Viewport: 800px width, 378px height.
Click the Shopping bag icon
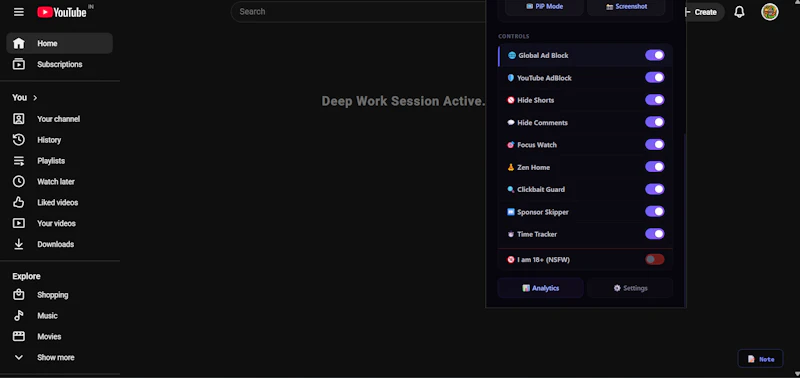point(19,295)
